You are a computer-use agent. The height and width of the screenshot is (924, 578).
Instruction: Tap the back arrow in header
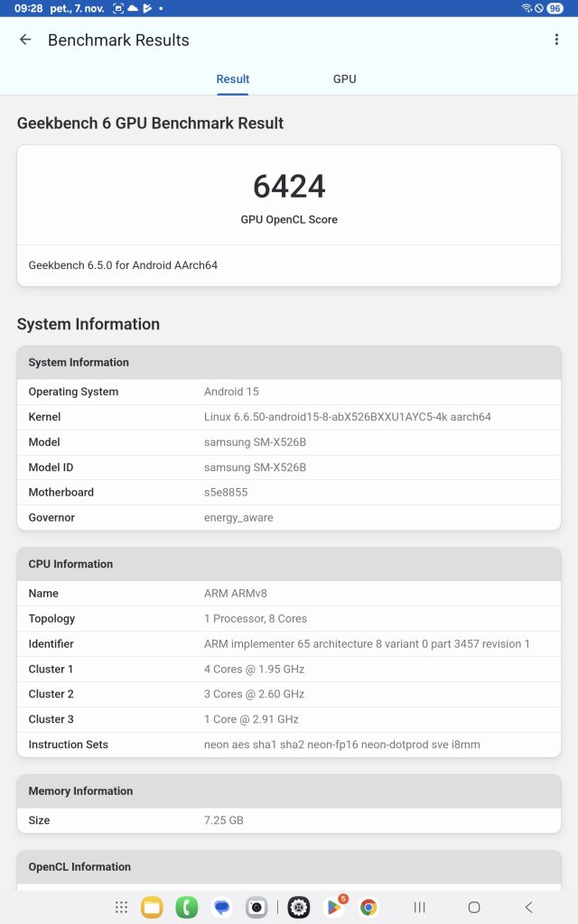pyautogui.click(x=25, y=40)
